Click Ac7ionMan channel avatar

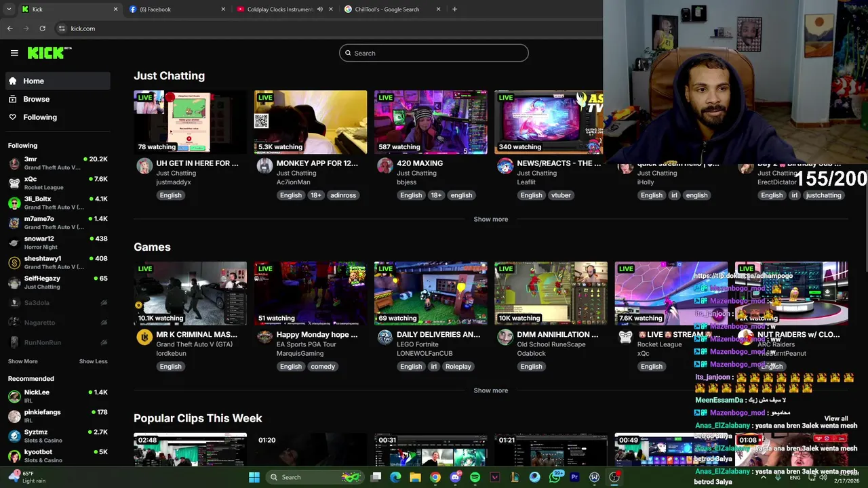pyautogui.click(x=264, y=166)
